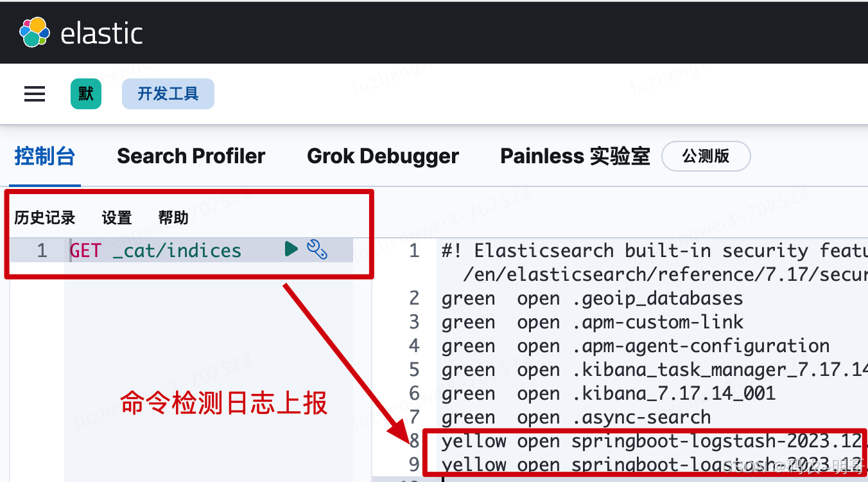
Task: Open the Grok Debugger tab
Action: (x=383, y=156)
